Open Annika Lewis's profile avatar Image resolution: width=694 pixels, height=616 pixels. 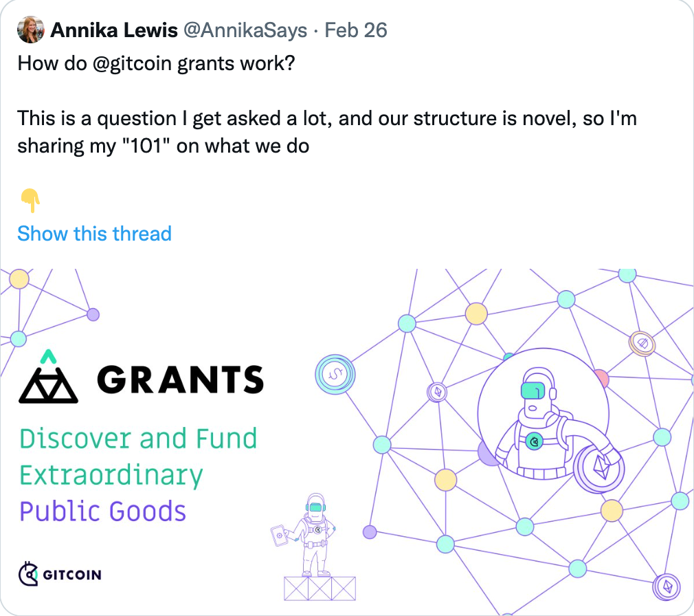click(x=30, y=30)
